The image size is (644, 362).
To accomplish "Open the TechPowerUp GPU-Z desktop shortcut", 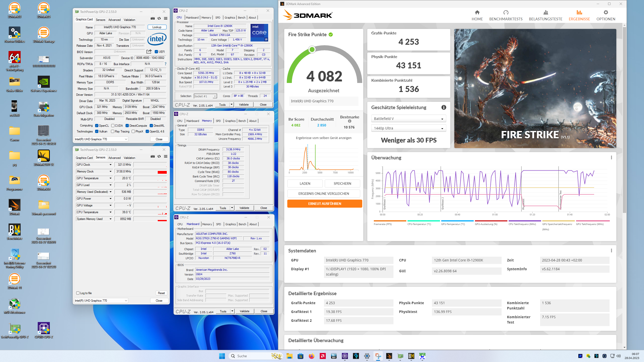I will [x=14, y=330].
